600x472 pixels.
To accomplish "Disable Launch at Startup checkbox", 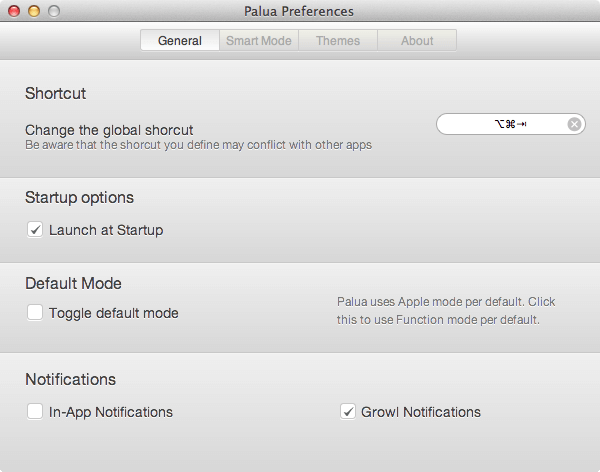I will pyautogui.click(x=35, y=230).
